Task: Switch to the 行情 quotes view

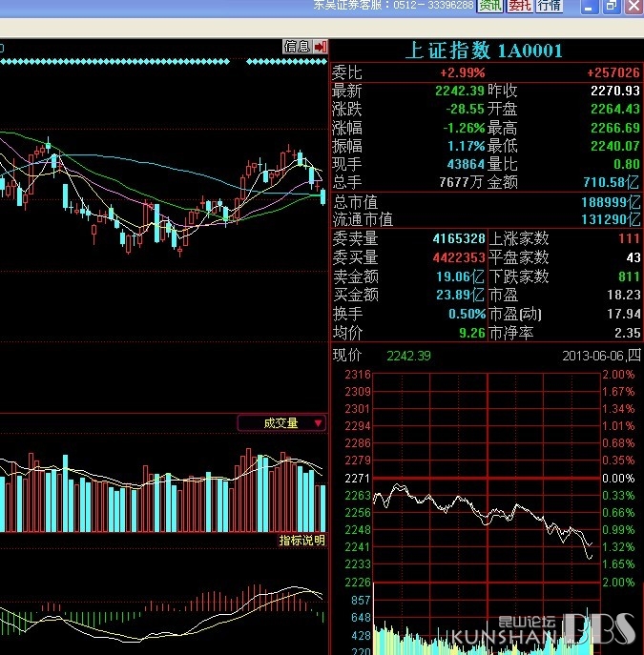Action: [549, 6]
